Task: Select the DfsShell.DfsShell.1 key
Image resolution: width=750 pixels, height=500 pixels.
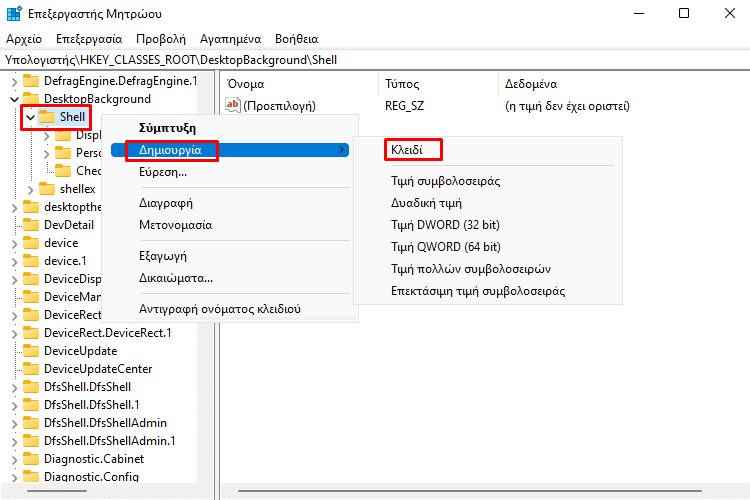Action: 91,405
